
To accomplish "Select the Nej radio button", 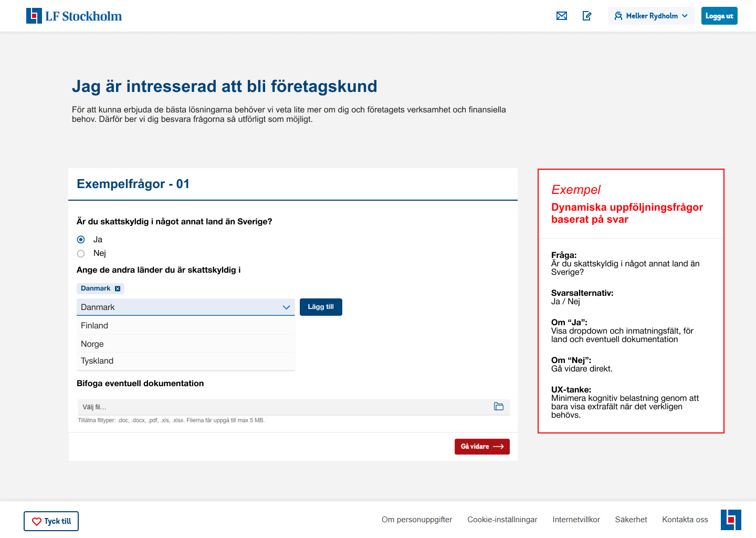I will pyautogui.click(x=81, y=254).
